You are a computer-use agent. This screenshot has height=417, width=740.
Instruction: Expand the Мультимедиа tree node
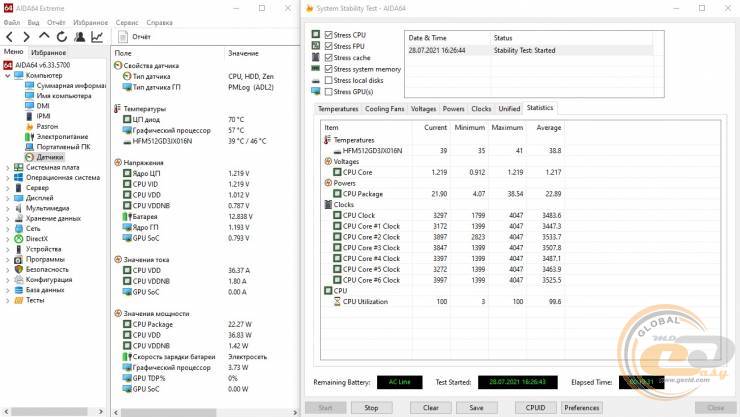[x=7, y=208]
